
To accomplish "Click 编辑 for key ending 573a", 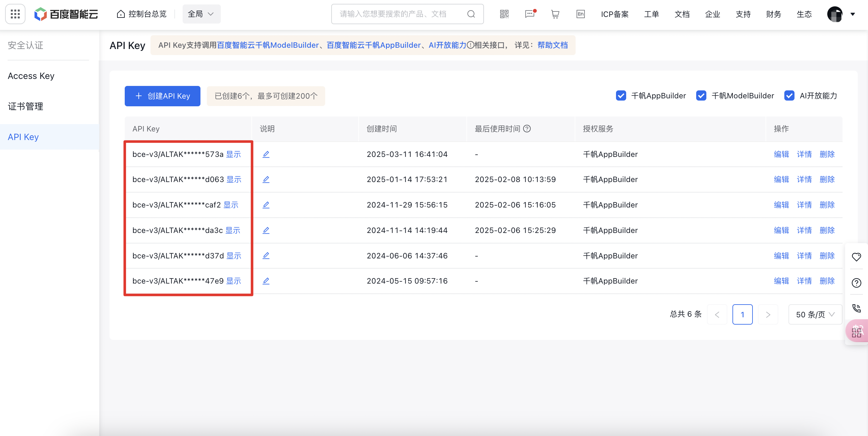I will pos(781,154).
